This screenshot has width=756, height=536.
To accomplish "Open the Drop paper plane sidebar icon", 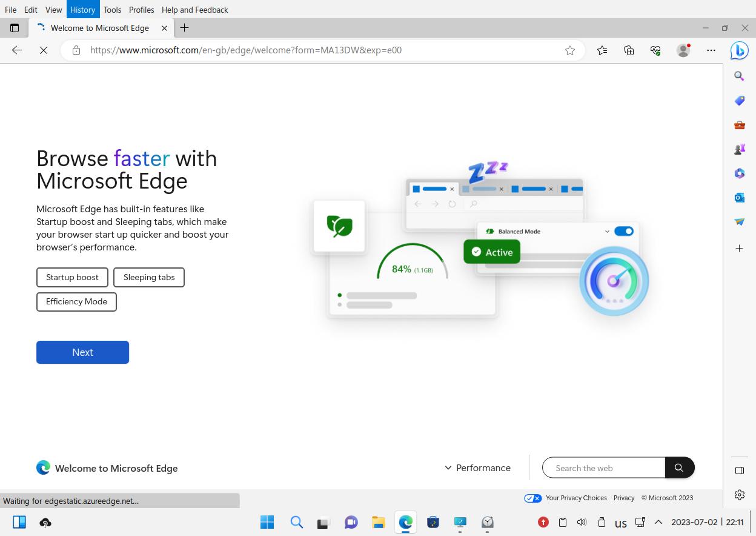I will click(739, 222).
